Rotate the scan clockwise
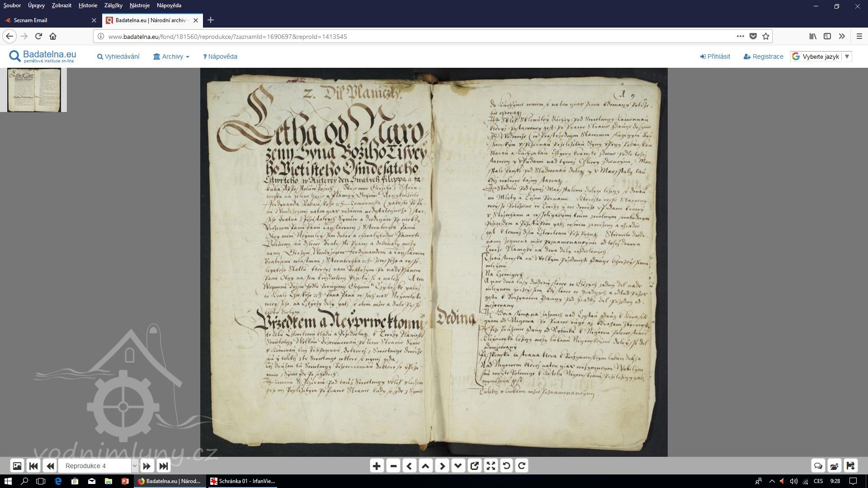868x488 pixels. [x=522, y=466]
